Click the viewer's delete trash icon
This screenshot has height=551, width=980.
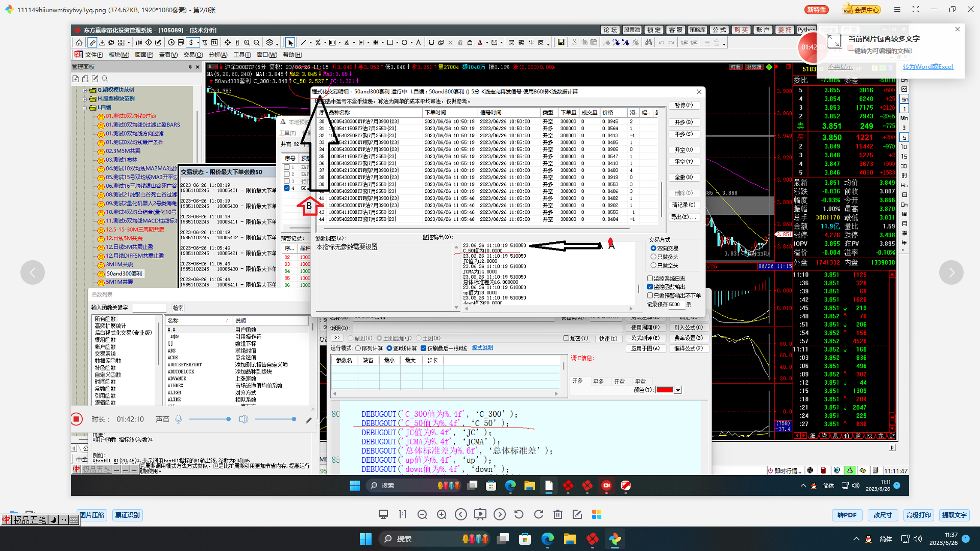[x=558, y=515]
